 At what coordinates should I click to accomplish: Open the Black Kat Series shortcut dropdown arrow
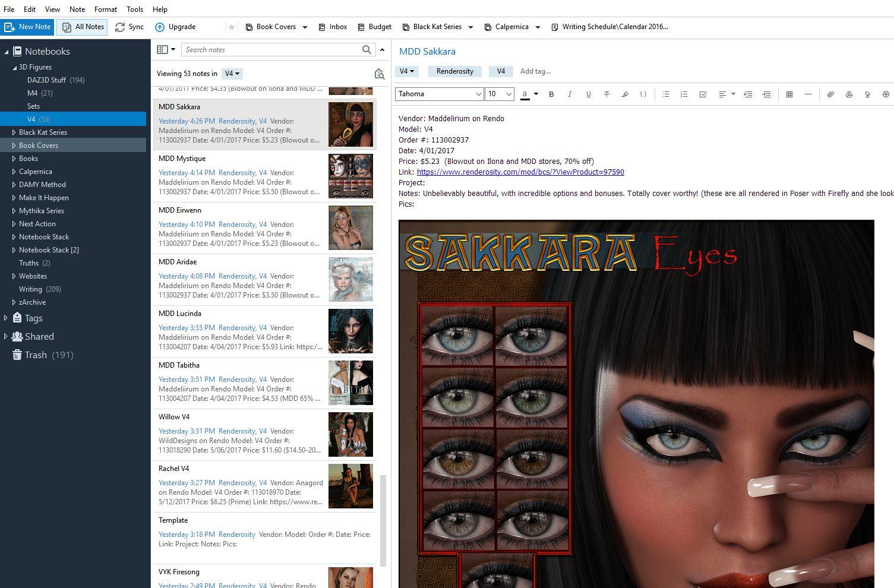pos(470,27)
